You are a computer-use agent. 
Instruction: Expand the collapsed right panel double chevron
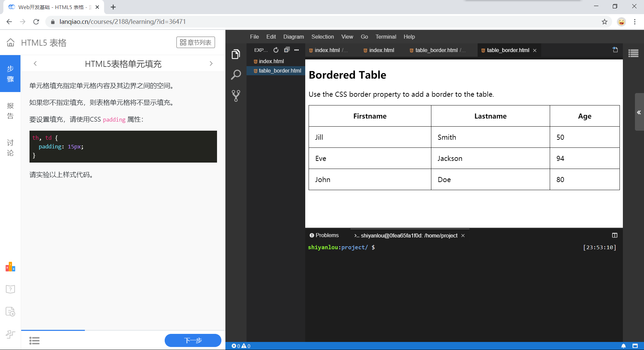click(639, 113)
